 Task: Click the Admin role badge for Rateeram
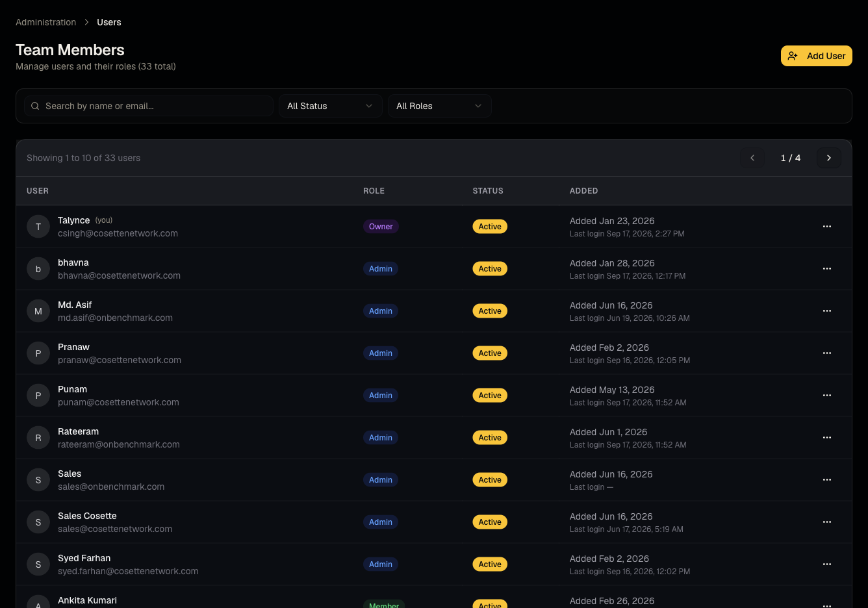pos(381,438)
